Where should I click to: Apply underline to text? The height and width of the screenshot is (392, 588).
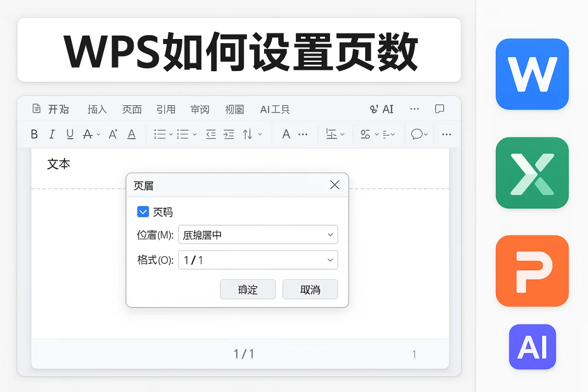(x=70, y=134)
